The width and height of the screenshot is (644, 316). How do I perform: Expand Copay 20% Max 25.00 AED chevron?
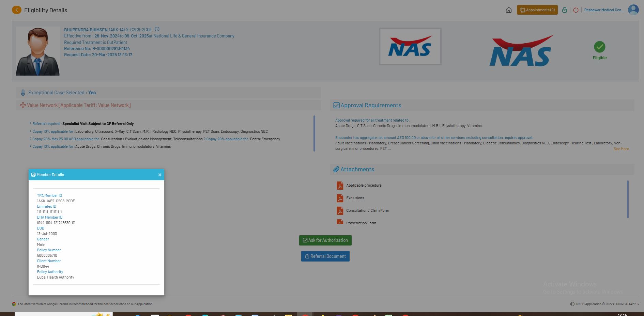pyautogui.click(x=31, y=139)
